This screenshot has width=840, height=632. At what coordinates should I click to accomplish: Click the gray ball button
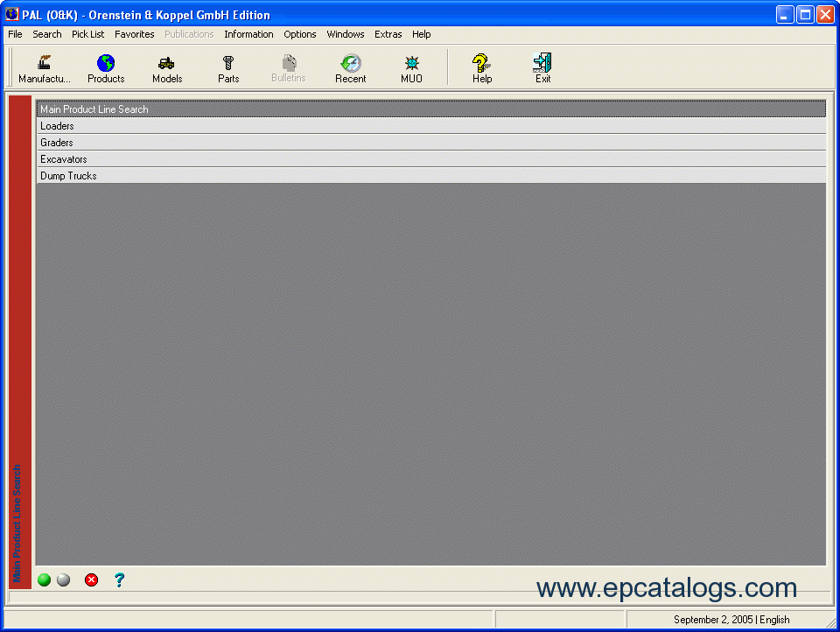pos(63,579)
